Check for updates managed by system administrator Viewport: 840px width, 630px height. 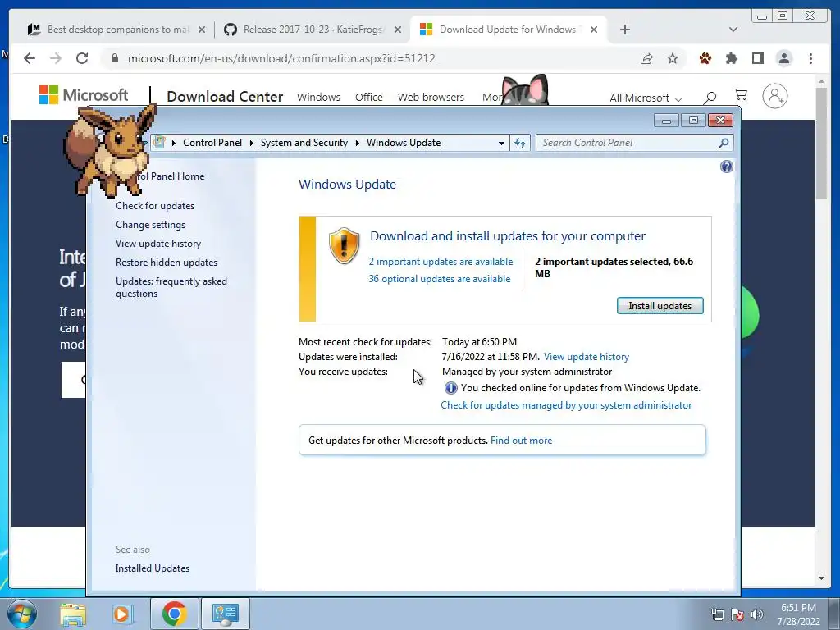[x=566, y=405]
